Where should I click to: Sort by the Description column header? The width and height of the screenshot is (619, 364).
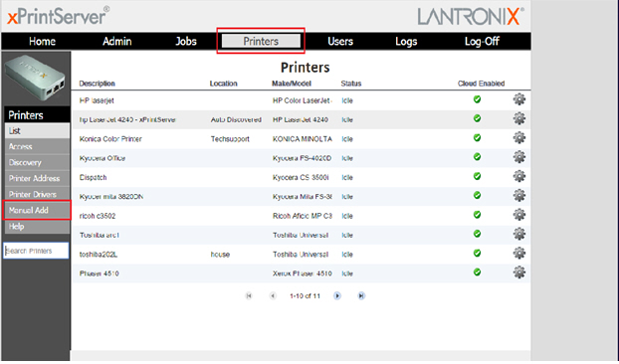[x=97, y=84]
